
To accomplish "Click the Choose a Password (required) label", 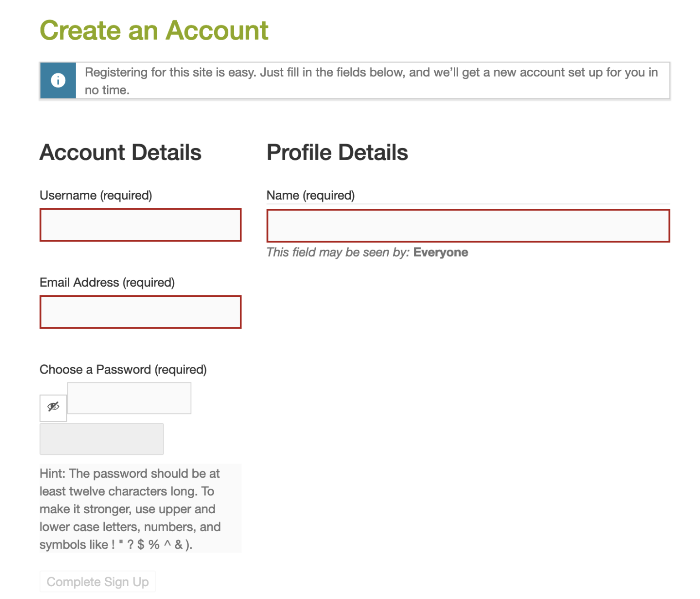I will point(123,370).
